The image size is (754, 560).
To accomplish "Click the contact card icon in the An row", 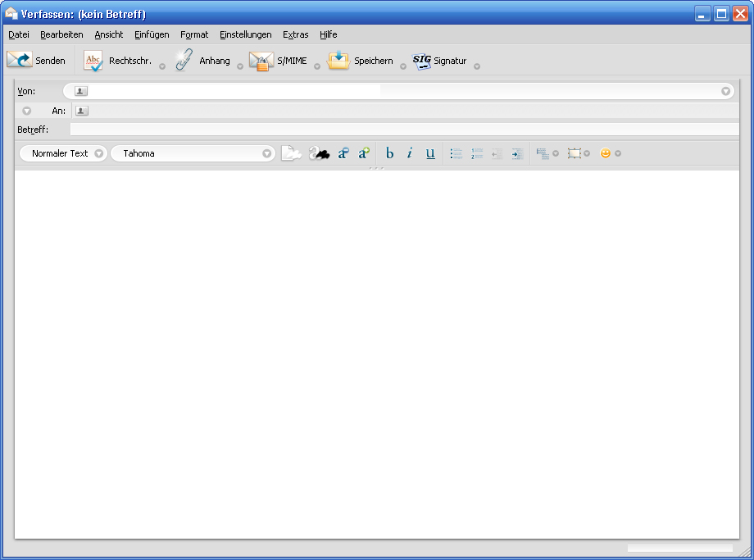I will 82,112.
